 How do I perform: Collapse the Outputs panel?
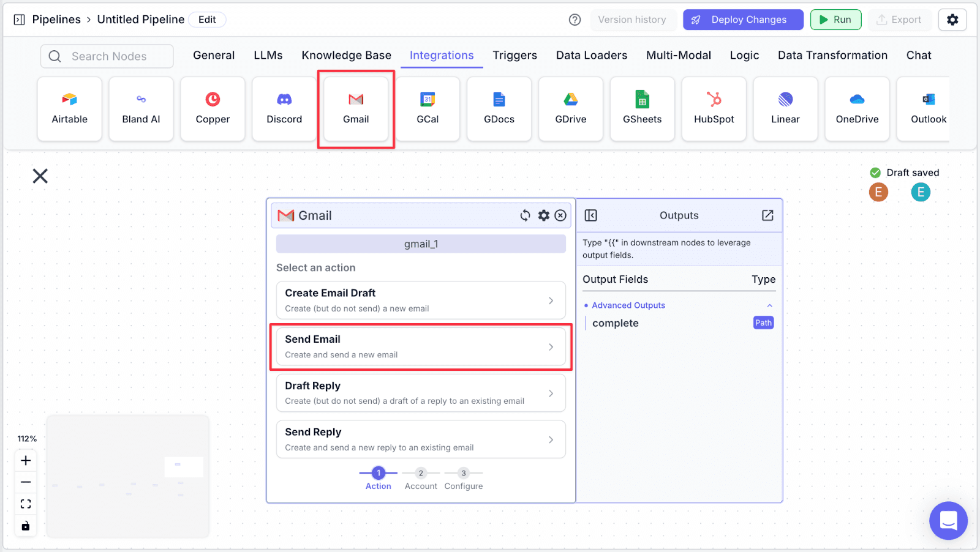click(591, 215)
